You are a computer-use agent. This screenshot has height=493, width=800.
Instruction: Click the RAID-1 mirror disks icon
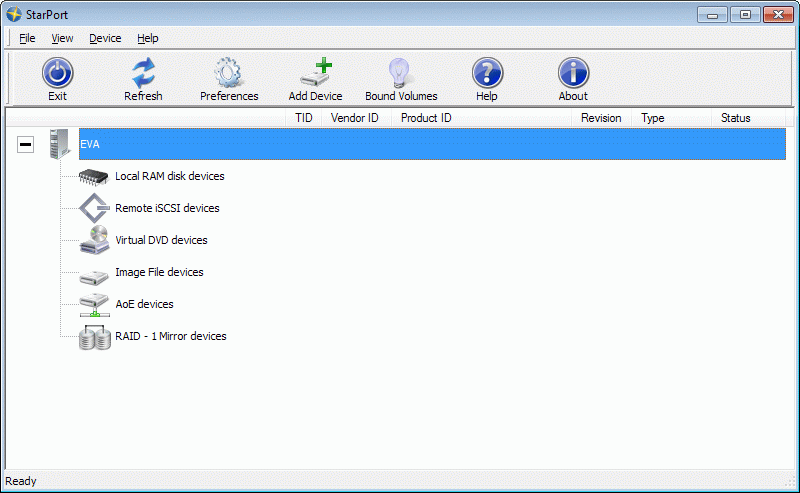(x=95, y=337)
